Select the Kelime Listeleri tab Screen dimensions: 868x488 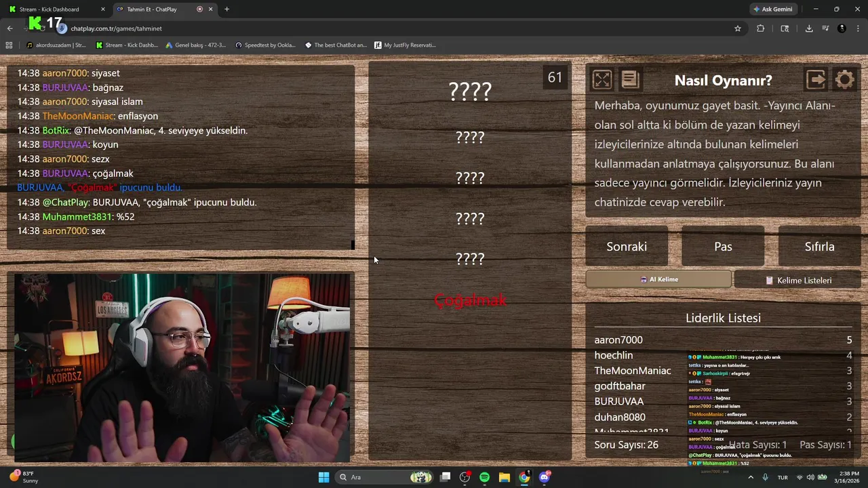click(798, 280)
